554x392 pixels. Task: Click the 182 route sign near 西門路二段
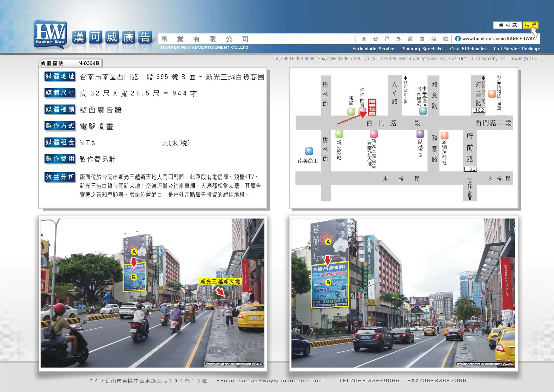click(479, 110)
